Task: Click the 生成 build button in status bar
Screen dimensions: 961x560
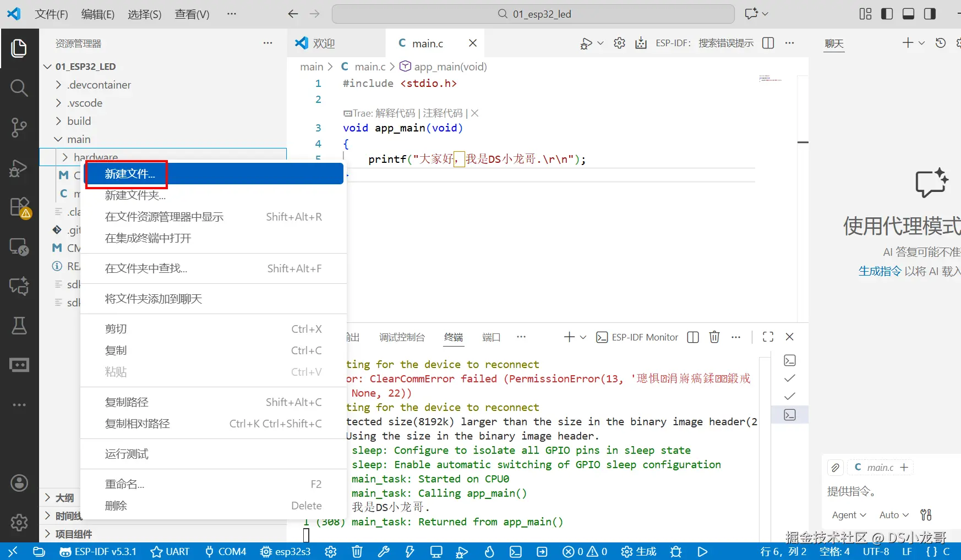Action: (639, 551)
